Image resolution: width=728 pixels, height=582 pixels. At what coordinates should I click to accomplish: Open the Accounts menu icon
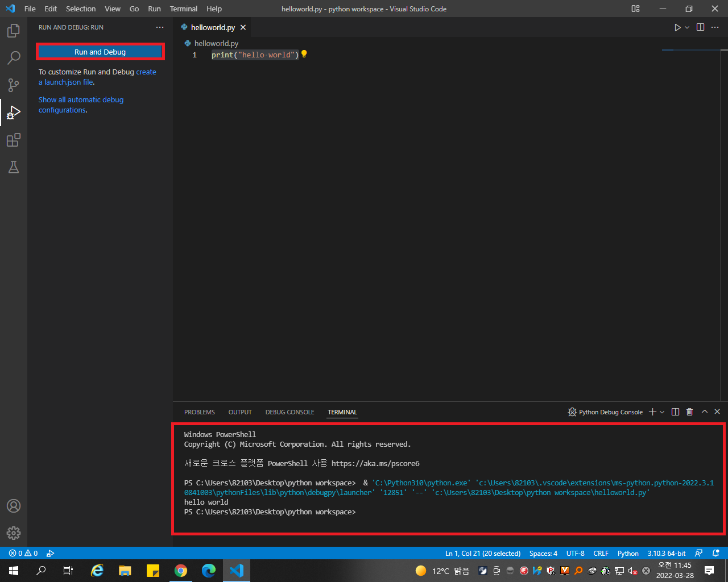click(14, 506)
